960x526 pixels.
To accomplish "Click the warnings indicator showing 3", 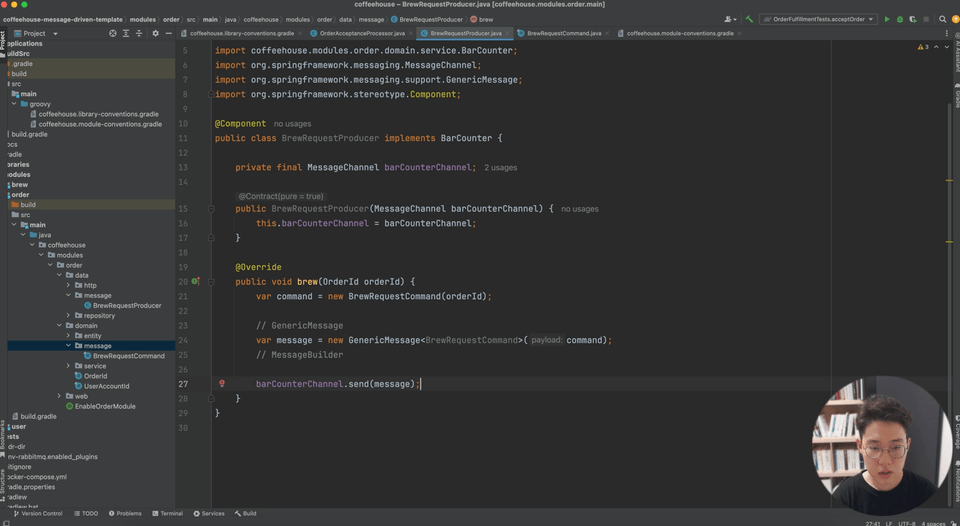I will (924, 47).
